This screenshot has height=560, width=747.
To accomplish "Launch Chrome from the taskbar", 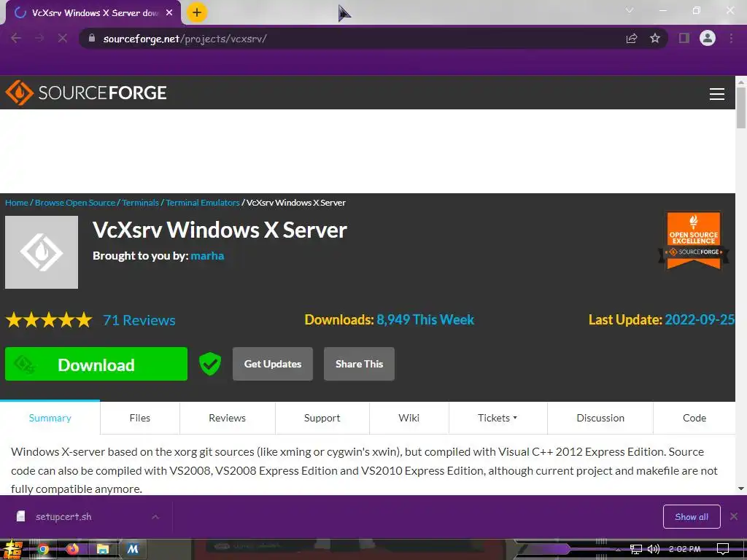I will 43,550.
